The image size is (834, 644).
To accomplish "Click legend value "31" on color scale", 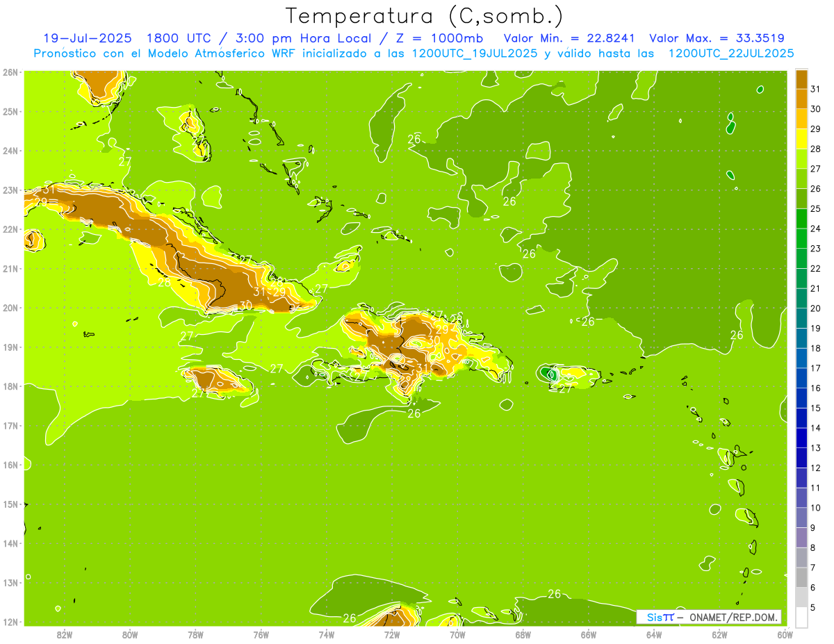I will (x=815, y=89).
